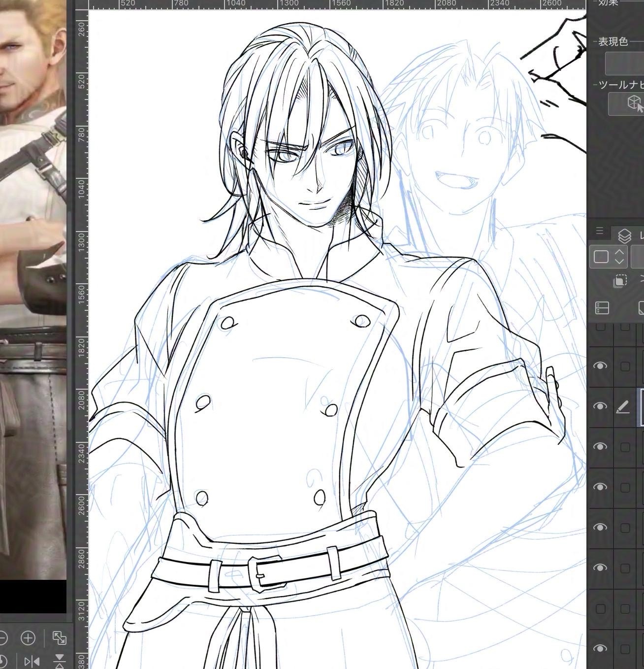644x669 pixels.
Task: Click the pencil editing indicator on active layer
Action: [x=623, y=406]
